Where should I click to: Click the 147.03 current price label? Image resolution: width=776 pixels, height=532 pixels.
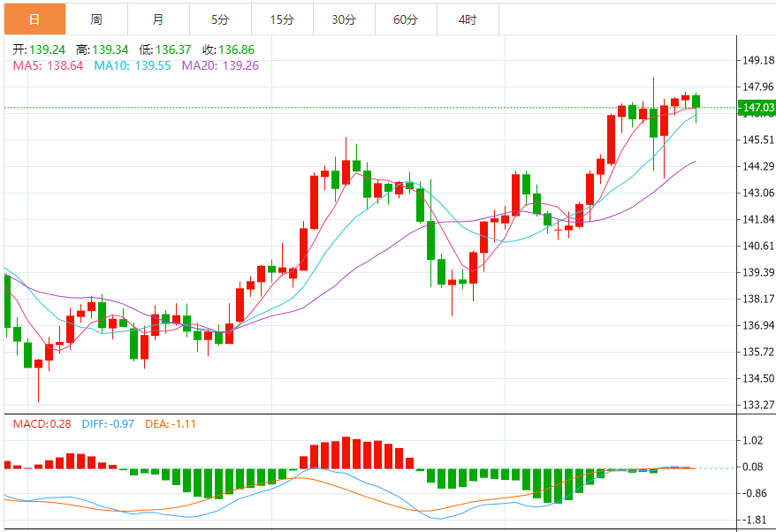757,108
